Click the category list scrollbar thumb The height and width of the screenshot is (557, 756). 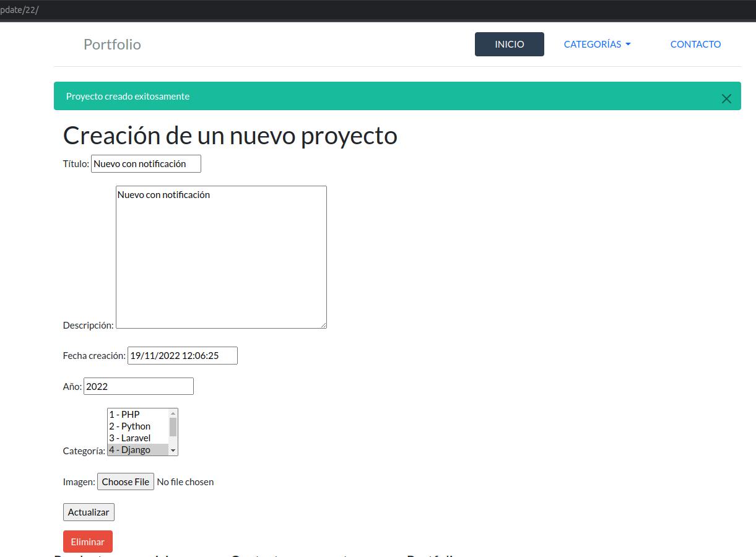pyautogui.click(x=173, y=427)
